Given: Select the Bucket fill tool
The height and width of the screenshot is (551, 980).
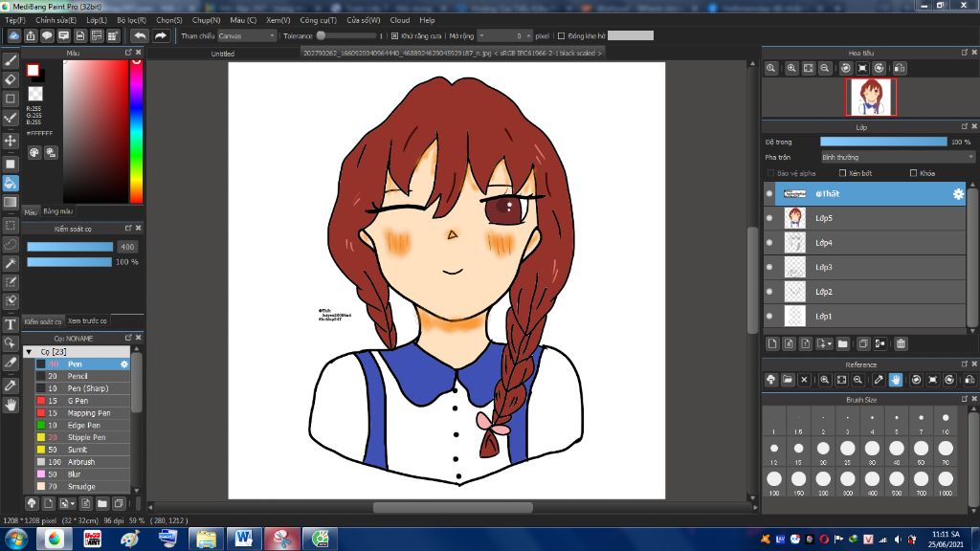Looking at the screenshot, I should (x=11, y=183).
